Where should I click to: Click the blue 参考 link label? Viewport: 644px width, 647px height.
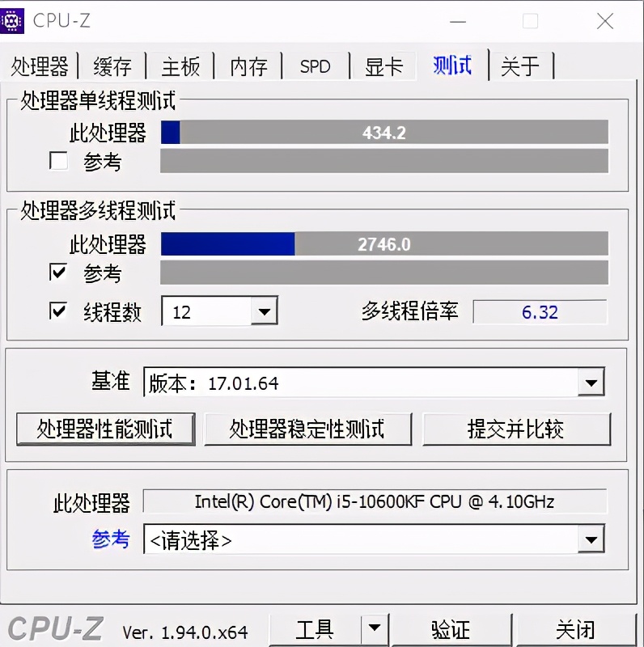click(x=111, y=539)
